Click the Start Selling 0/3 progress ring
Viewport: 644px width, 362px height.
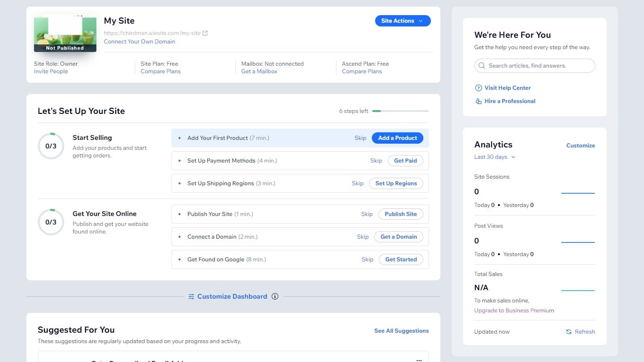[51, 146]
